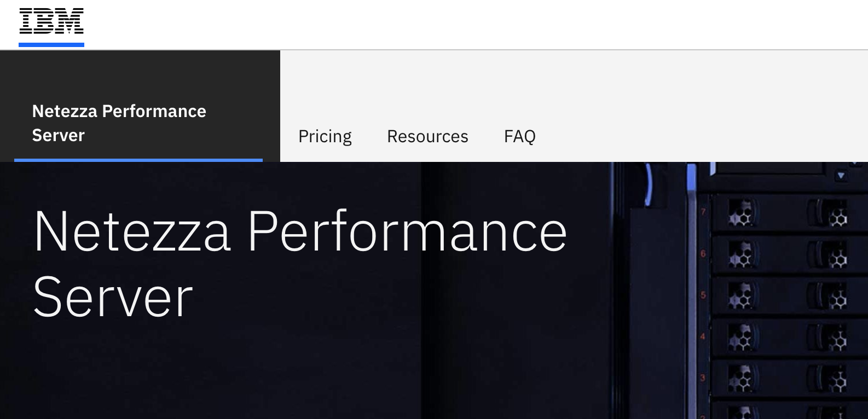Image resolution: width=868 pixels, height=419 pixels.
Task: Go to the Resources section
Action: pyautogui.click(x=427, y=136)
